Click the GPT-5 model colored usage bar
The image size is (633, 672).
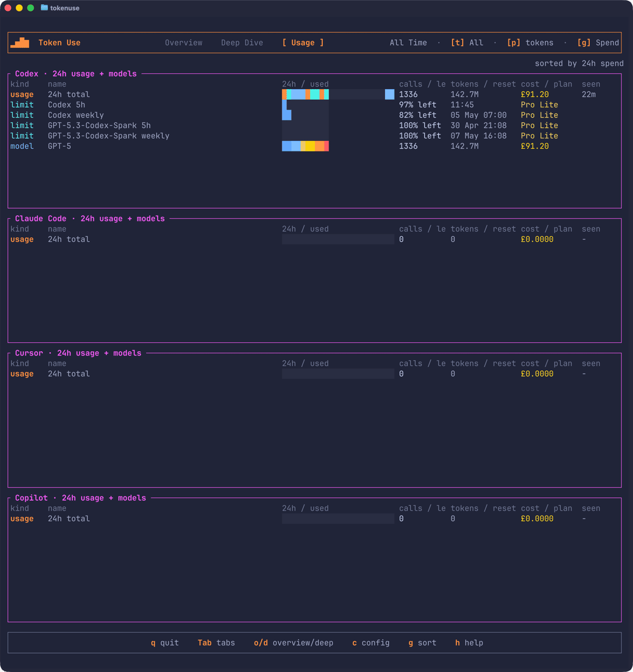pos(305,146)
